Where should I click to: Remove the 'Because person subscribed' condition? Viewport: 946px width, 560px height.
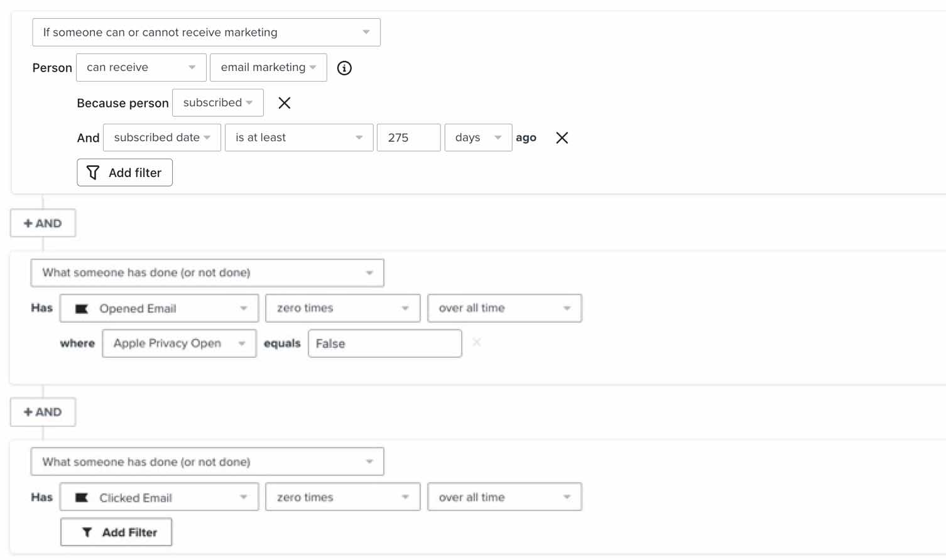(x=285, y=103)
